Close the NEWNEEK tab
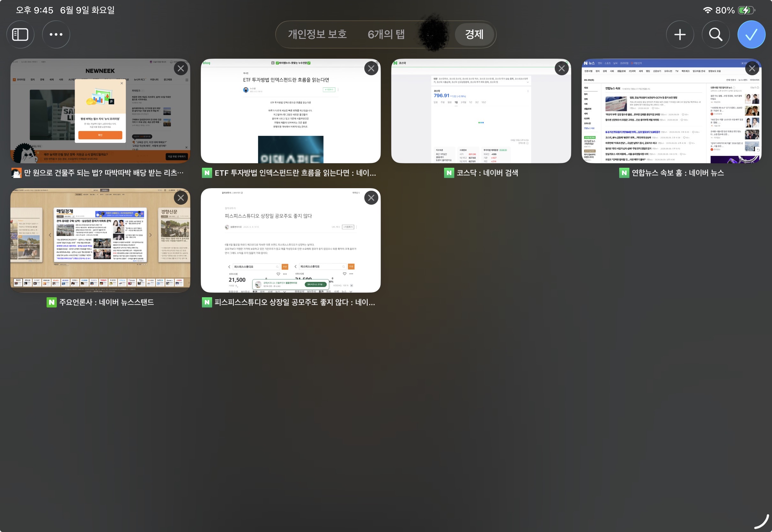 tap(181, 69)
